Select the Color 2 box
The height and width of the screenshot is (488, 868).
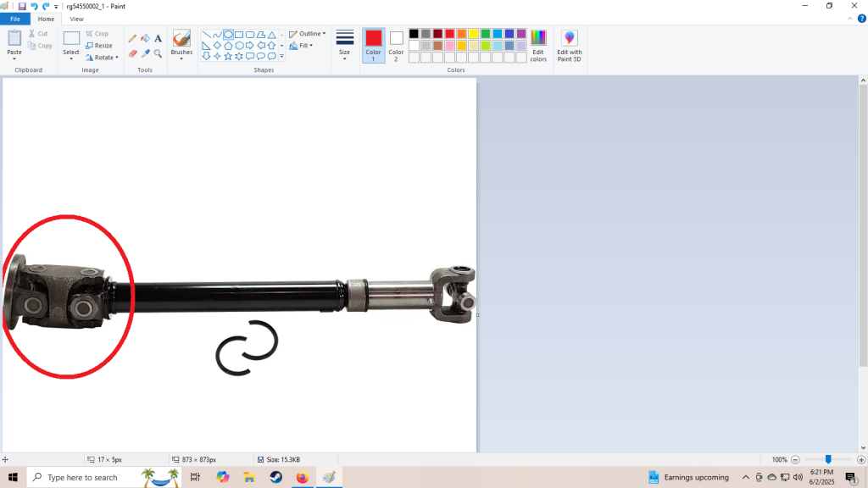pos(396,46)
